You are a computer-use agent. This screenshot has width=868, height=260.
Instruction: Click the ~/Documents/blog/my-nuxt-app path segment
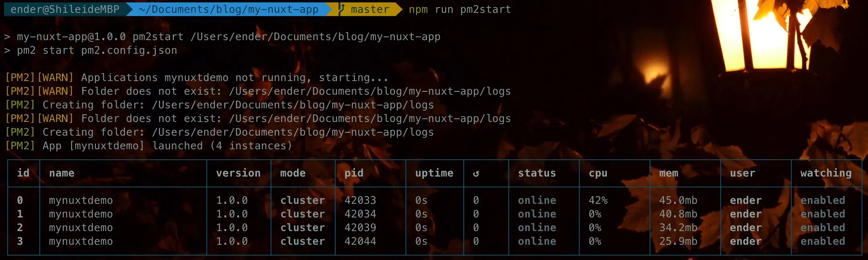pos(228,9)
